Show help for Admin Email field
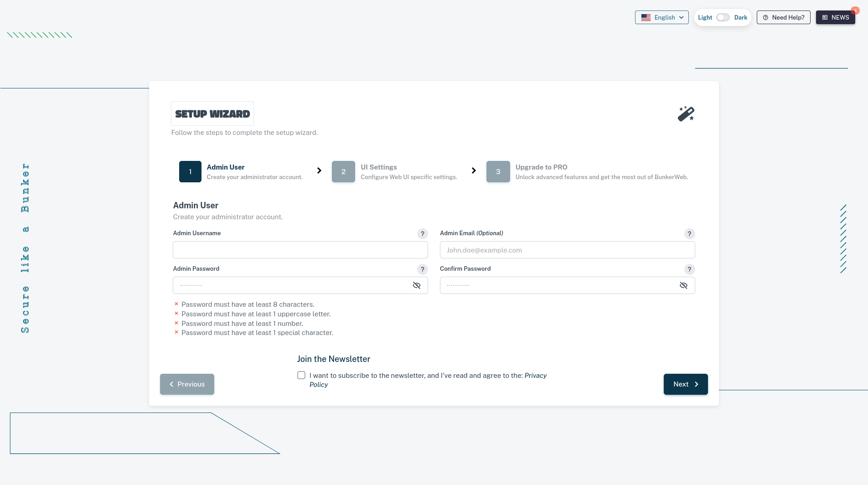The height and width of the screenshot is (485, 868). pos(689,234)
